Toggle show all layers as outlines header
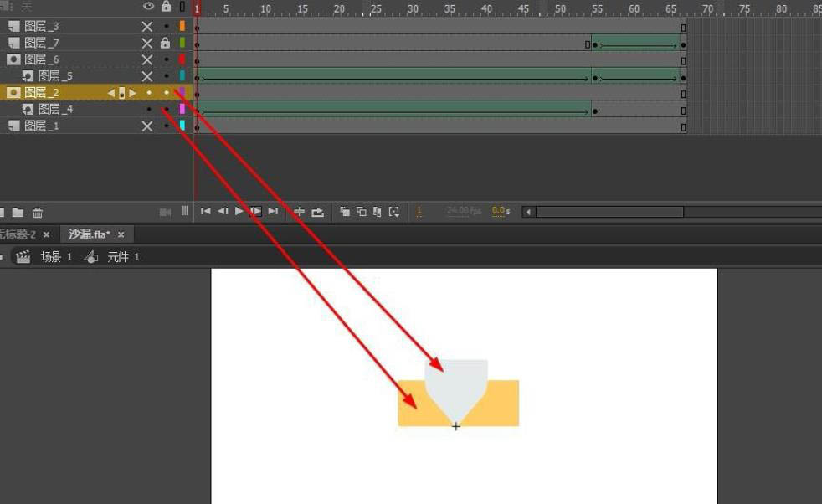The height and width of the screenshot is (504, 822). (182, 7)
